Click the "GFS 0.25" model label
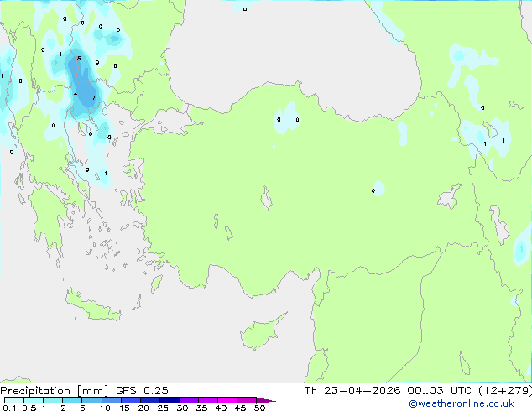532x411 pixels. 142,391
